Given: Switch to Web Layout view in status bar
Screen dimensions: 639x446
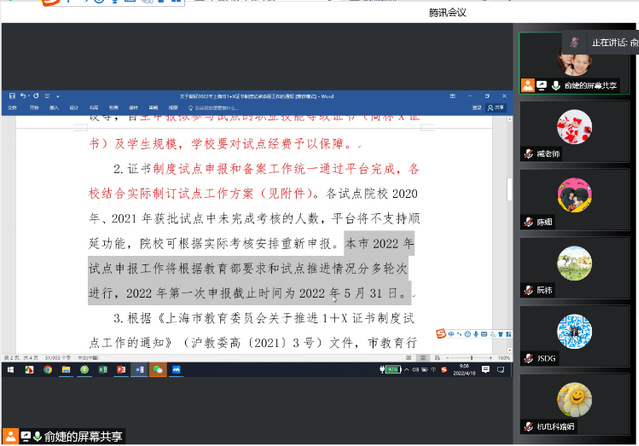Looking at the screenshot, I should pos(437,358).
